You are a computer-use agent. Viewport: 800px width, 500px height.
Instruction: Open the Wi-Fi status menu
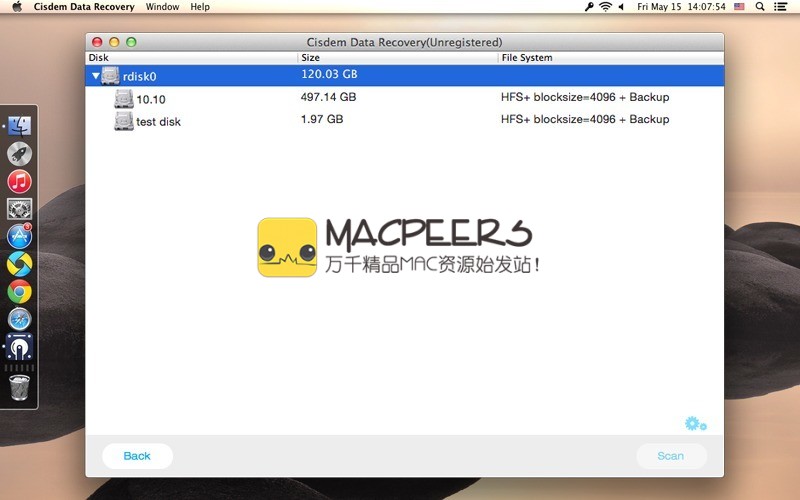click(x=605, y=7)
